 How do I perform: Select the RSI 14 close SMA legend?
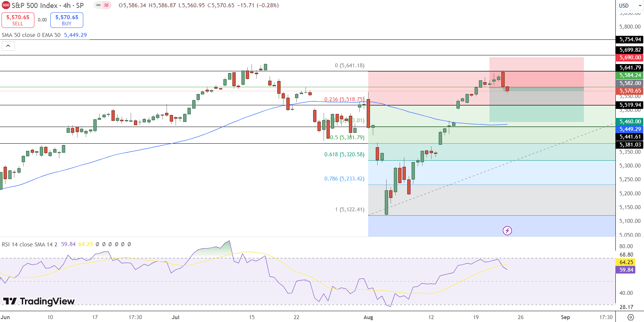point(29,244)
